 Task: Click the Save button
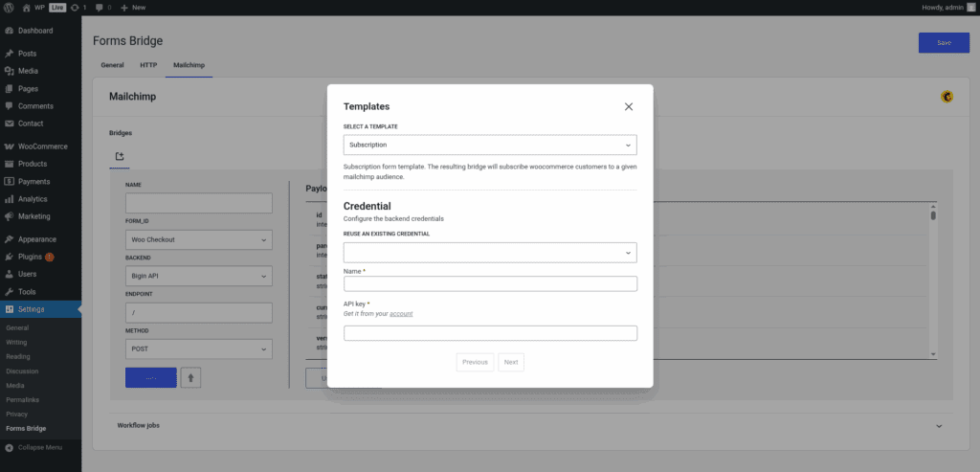click(x=944, y=42)
